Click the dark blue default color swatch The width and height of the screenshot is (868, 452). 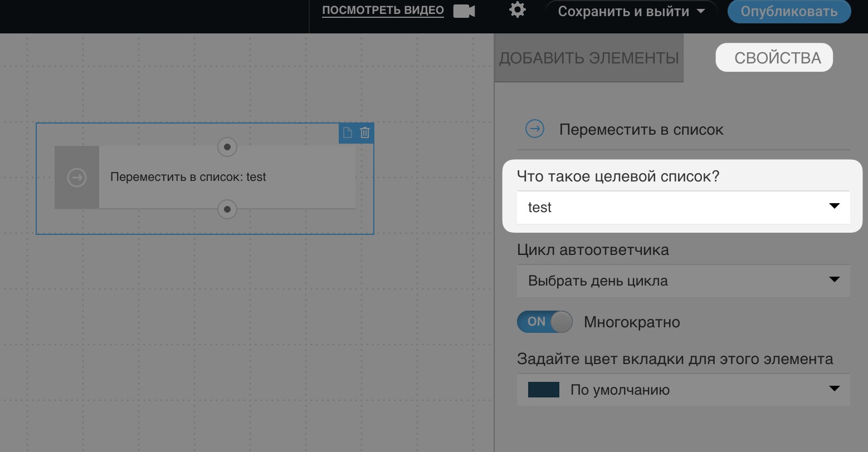[x=544, y=390]
